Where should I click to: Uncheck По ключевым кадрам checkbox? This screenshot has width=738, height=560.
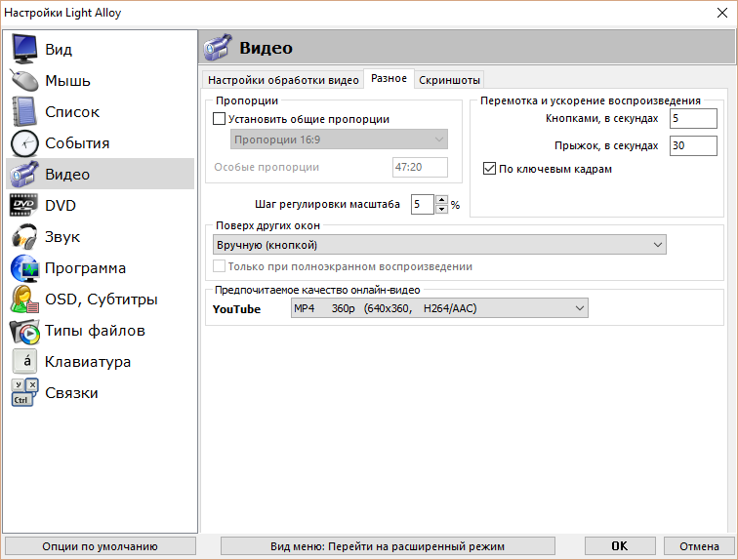pos(489,169)
